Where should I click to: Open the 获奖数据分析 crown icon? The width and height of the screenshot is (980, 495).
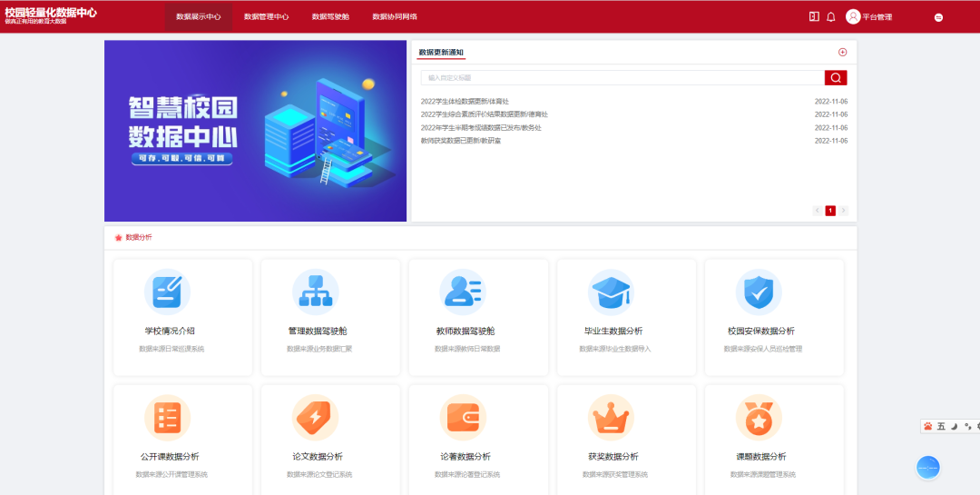coord(610,418)
